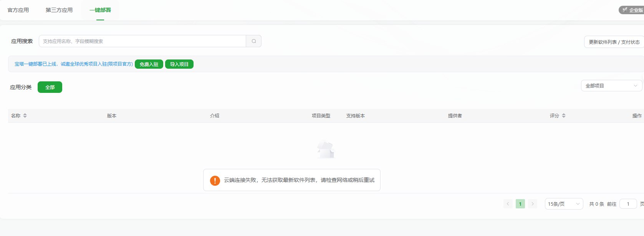Click the sort arrows beside 名称
This screenshot has width=644, height=236.
click(x=25, y=116)
